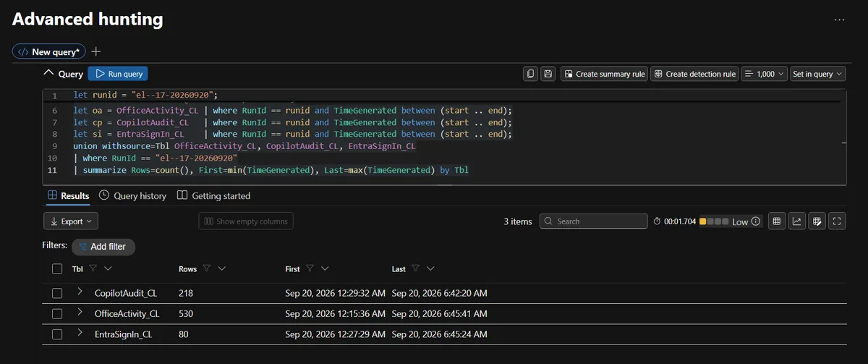The image size is (868, 364).
Task: Open the Set in query time range dropdown
Action: click(817, 74)
